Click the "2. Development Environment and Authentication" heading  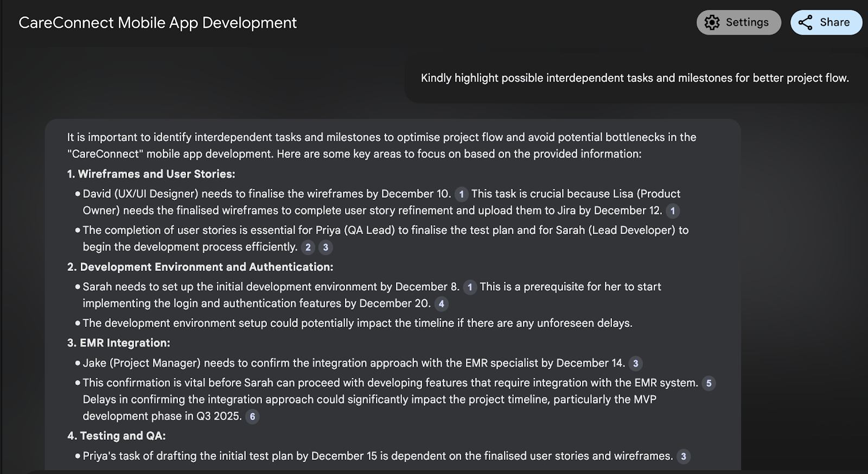pyautogui.click(x=200, y=267)
